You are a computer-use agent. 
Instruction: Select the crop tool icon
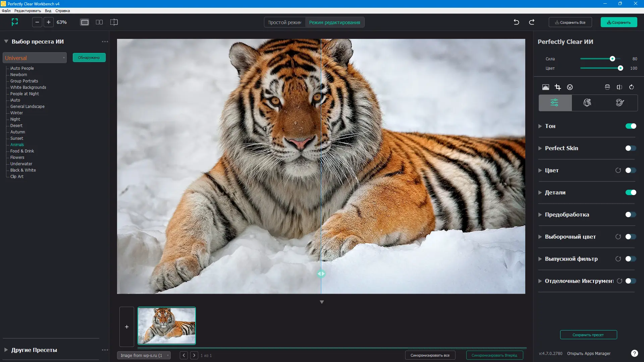[x=558, y=87]
